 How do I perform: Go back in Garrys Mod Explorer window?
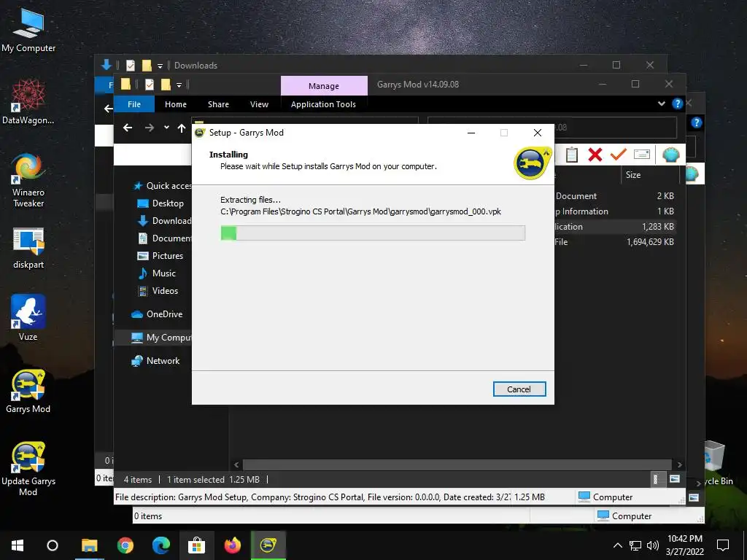(x=127, y=128)
